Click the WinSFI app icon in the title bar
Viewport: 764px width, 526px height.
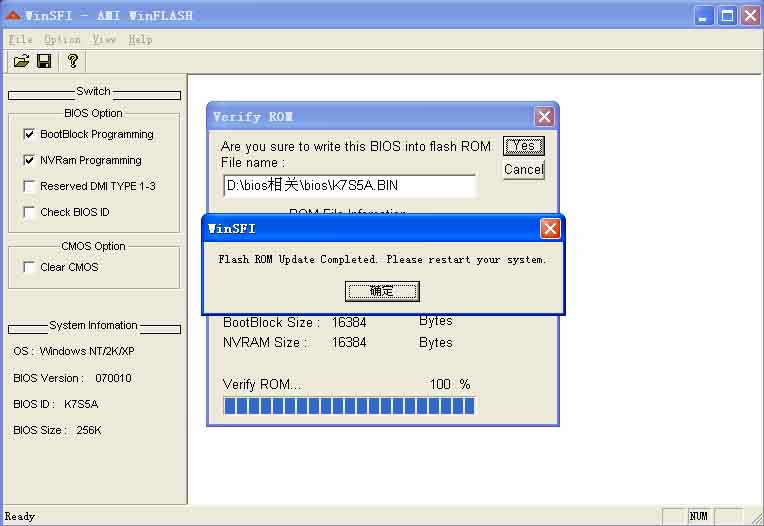tap(13, 16)
